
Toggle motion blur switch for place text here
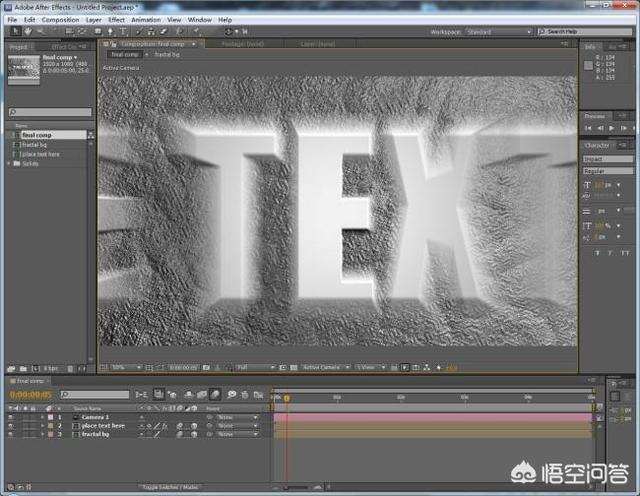pyautogui.click(x=180, y=426)
